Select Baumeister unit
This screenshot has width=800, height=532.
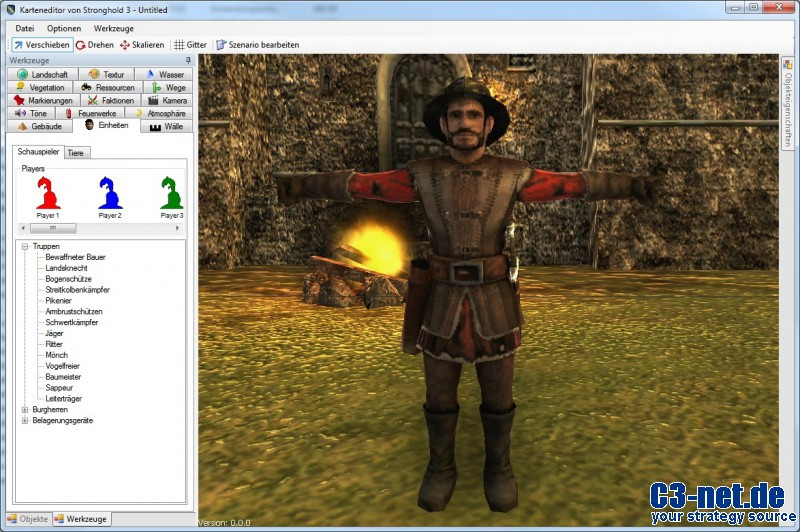pyautogui.click(x=63, y=377)
